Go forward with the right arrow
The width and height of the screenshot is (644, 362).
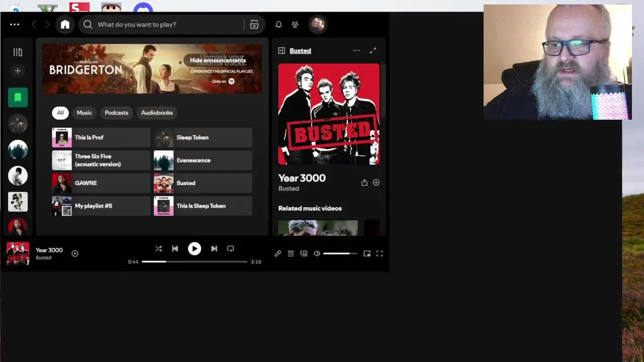point(47,24)
